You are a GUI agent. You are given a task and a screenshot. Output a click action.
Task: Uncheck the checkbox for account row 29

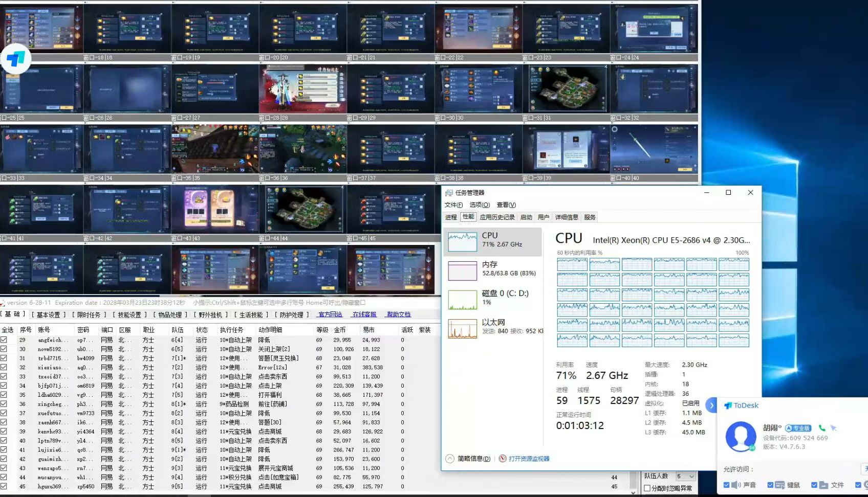(4, 340)
